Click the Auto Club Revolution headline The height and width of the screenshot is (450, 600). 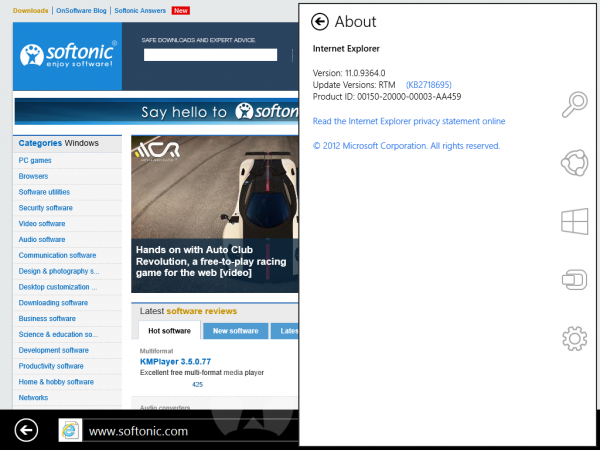coord(211,261)
